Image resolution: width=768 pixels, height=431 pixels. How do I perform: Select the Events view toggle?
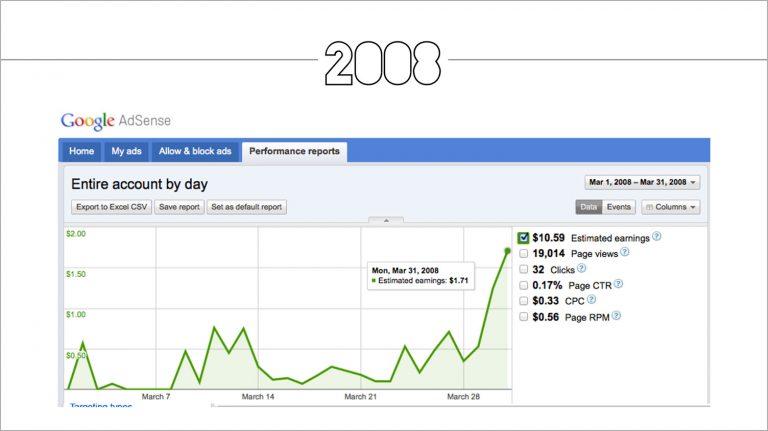619,207
